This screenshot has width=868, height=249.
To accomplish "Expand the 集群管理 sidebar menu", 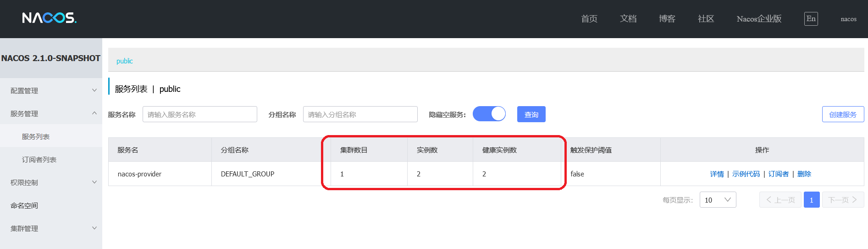I will pos(51,228).
